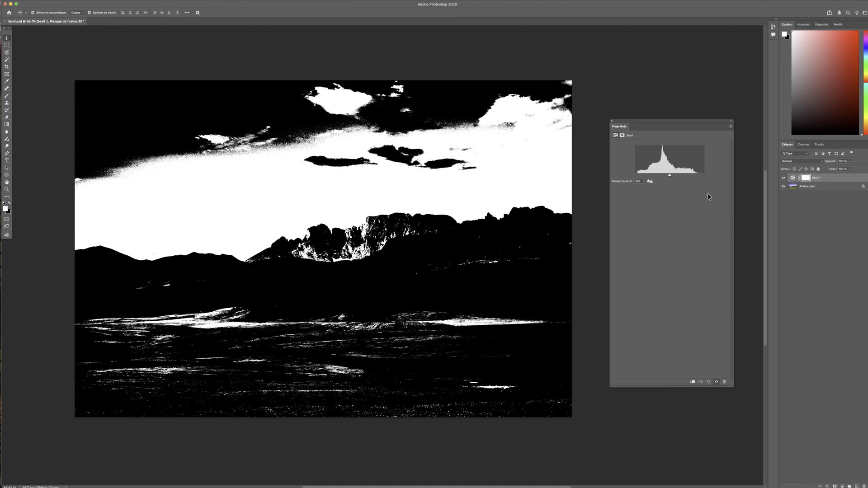This screenshot has width=868, height=488.
Task: Select the Zoom tool in toolbar
Action: (x=7, y=189)
